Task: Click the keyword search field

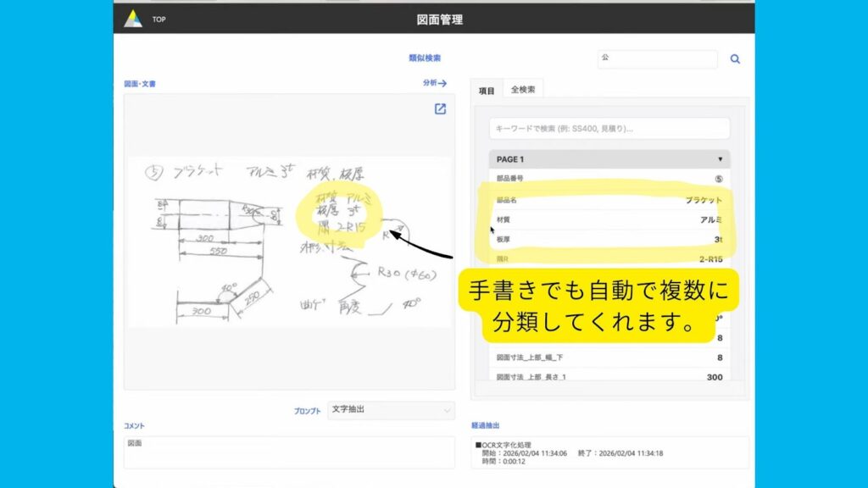Action: 609,129
